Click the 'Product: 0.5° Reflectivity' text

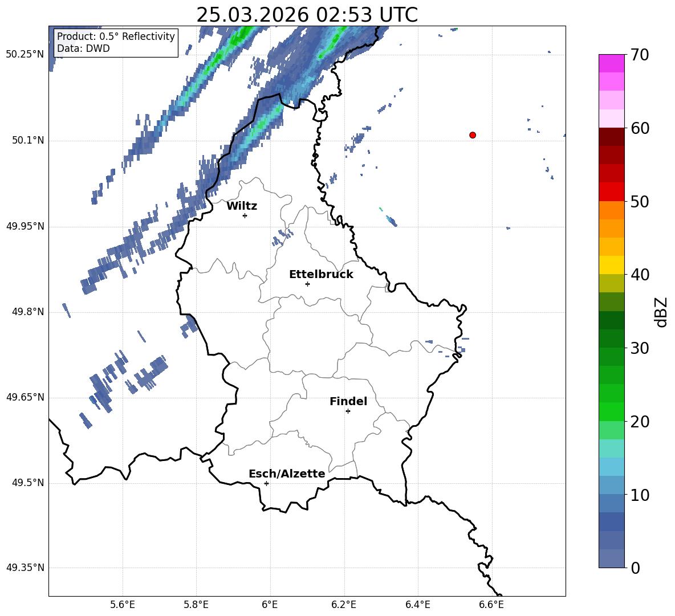(x=116, y=36)
